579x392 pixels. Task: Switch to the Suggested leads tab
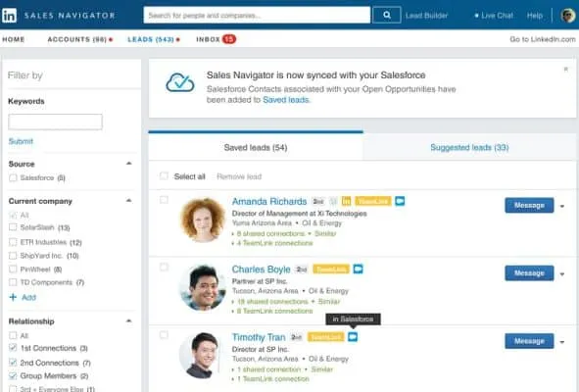pos(469,147)
